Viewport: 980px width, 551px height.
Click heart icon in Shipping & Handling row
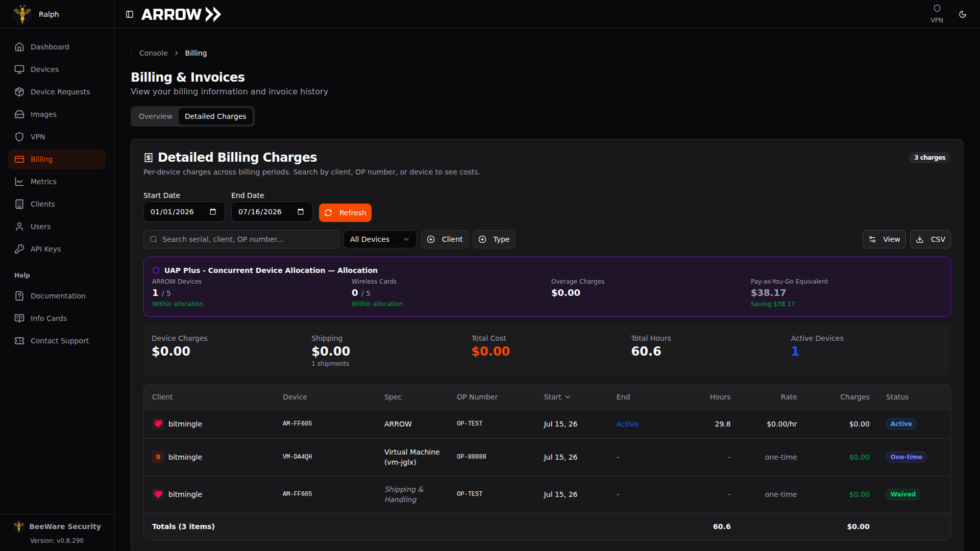(158, 494)
